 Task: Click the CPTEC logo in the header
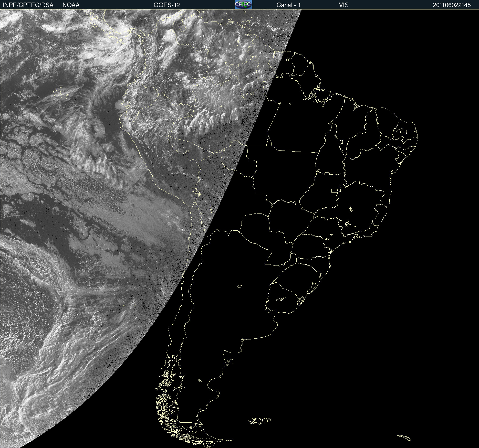coord(243,5)
